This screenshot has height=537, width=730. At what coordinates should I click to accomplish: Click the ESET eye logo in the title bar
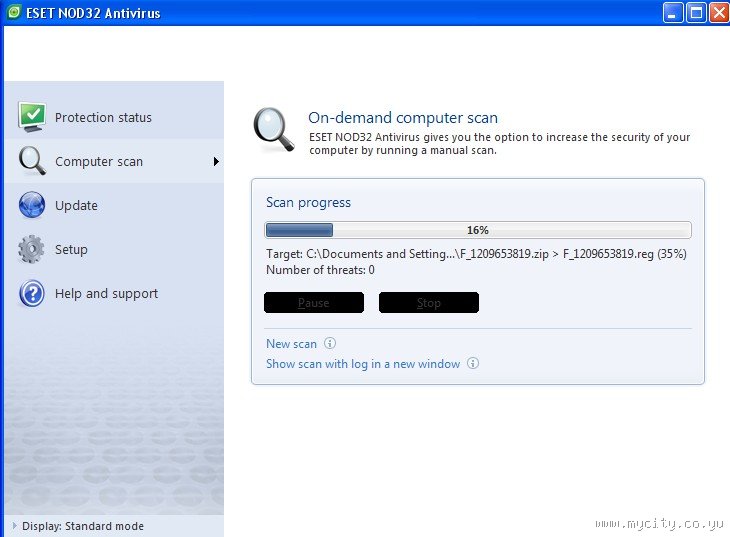click(x=14, y=12)
